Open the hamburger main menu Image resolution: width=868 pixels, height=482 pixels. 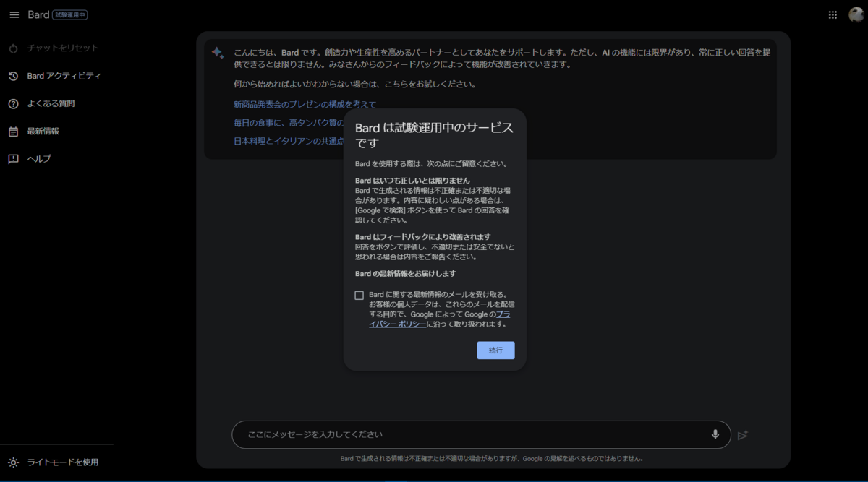(x=14, y=15)
